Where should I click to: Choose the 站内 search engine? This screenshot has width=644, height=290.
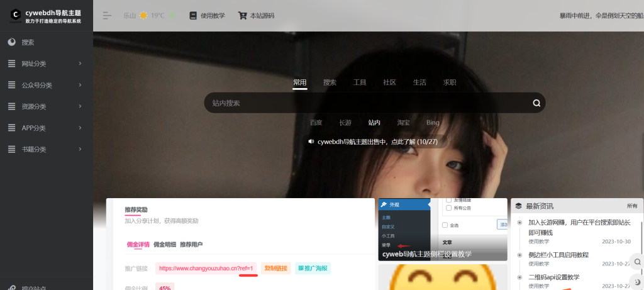[x=374, y=123]
